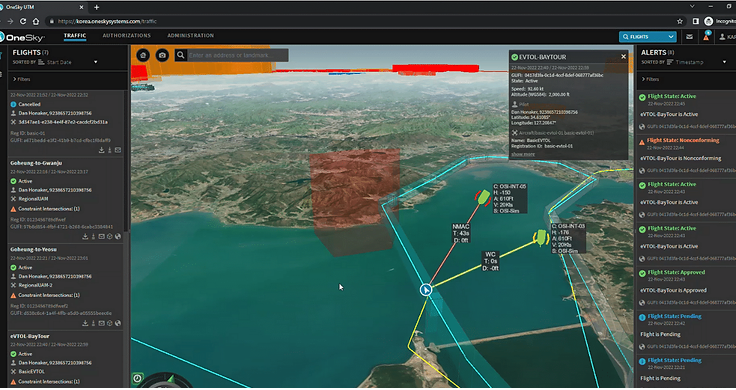This screenshot has width=736, height=390.
Task: Click envelope icon on Goheung-to-Gwanju flight card
Action: (x=101, y=237)
